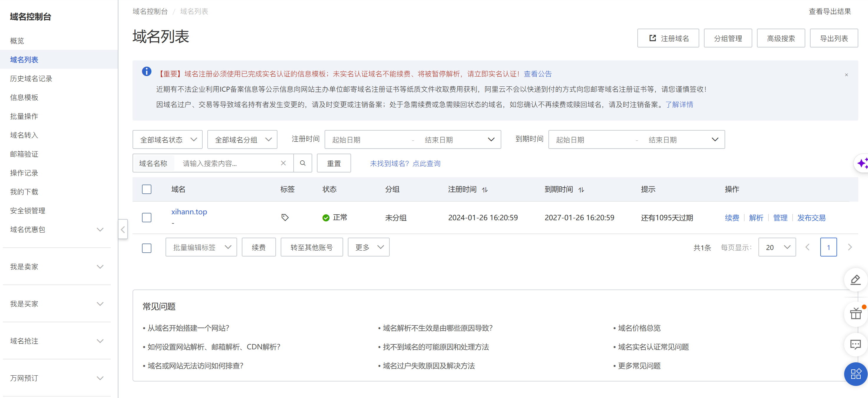Viewport: 868px width, 398px height.
Task: Click 转至其他账号 button
Action: [312, 247]
